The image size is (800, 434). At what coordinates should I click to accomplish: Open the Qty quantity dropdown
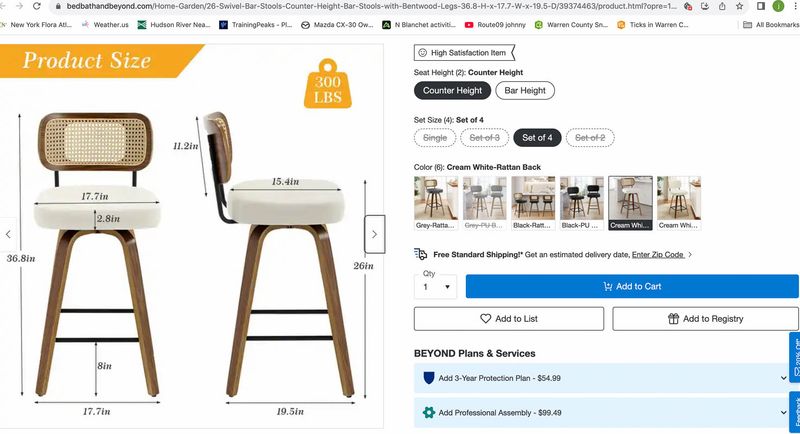(x=435, y=287)
